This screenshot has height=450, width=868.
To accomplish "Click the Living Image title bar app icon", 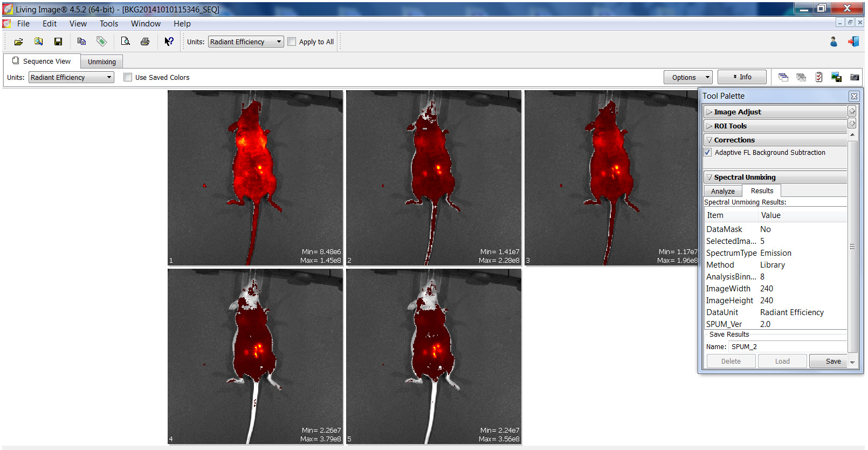I will coord(8,9).
